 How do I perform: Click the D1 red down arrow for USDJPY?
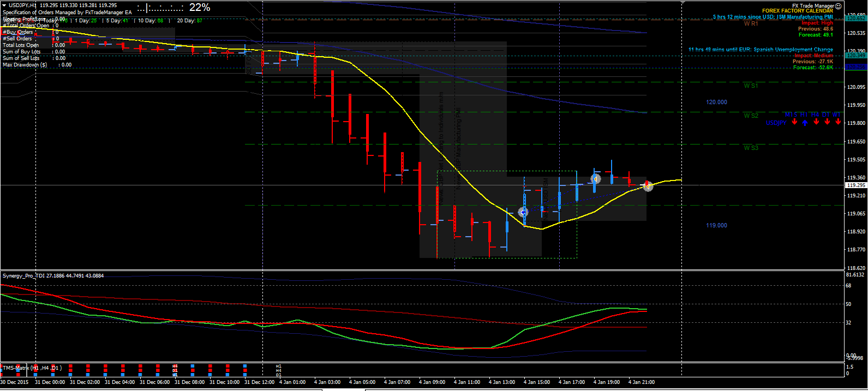click(827, 122)
